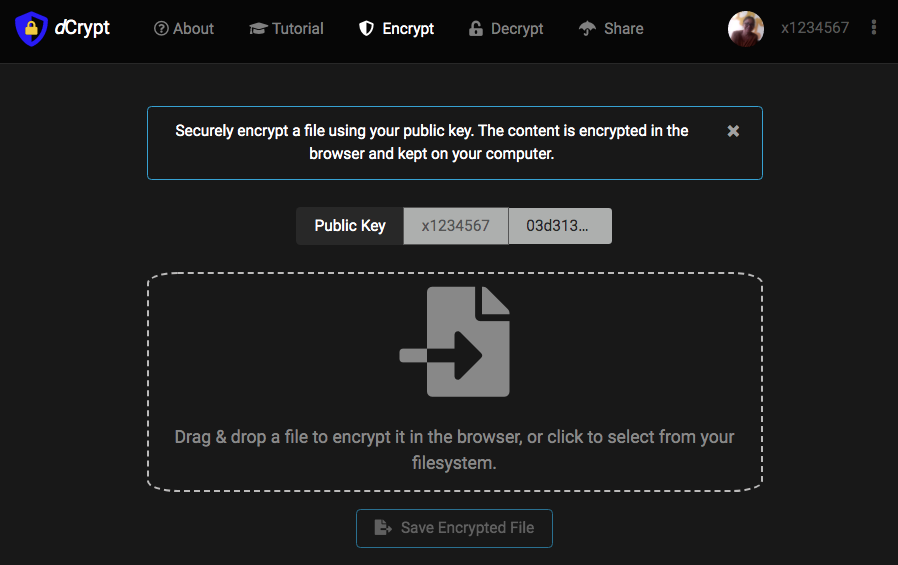Click the Tutorial graduation cap icon
Image resolution: width=898 pixels, height=565 pixels.
(x=258, y=29)
